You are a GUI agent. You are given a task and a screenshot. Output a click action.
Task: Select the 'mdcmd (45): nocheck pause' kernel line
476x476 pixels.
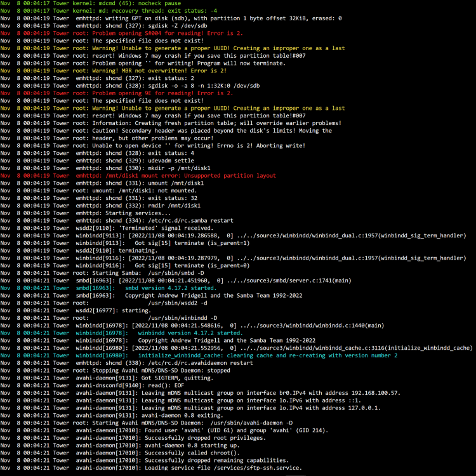91,3
